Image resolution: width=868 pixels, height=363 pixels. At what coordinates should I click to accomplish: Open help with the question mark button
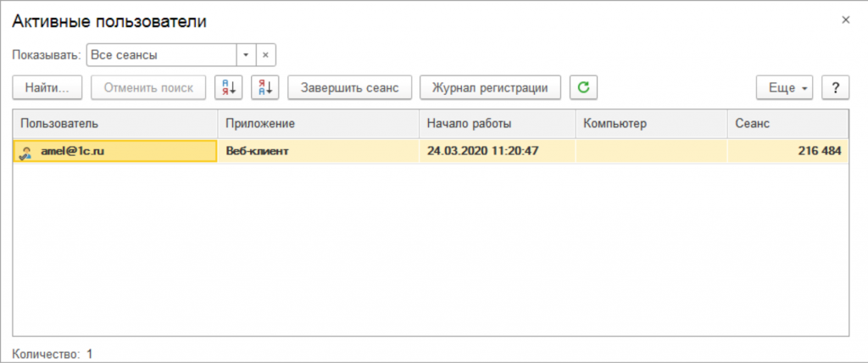(x=835, y=87)
